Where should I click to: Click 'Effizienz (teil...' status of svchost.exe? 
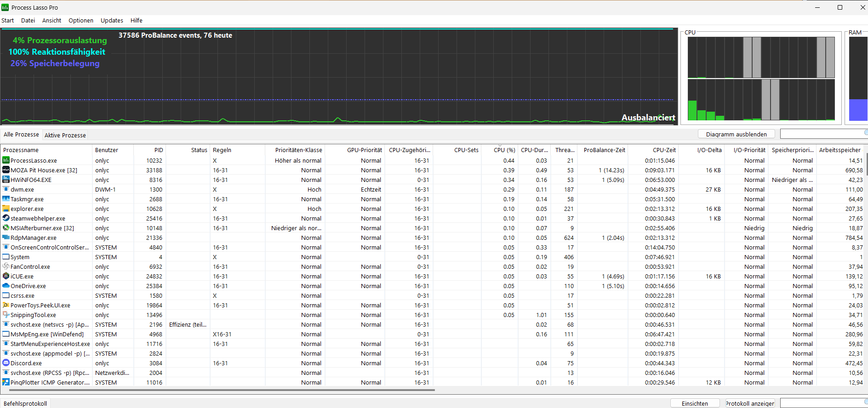tap(188, 324)
